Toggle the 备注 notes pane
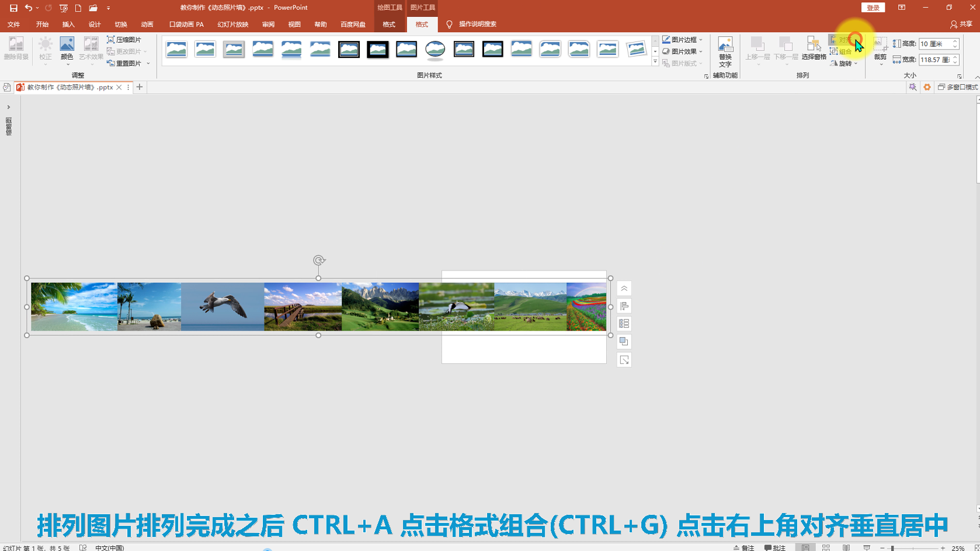Viewport: 980px width, 551px height. click(x=743, y=547)
